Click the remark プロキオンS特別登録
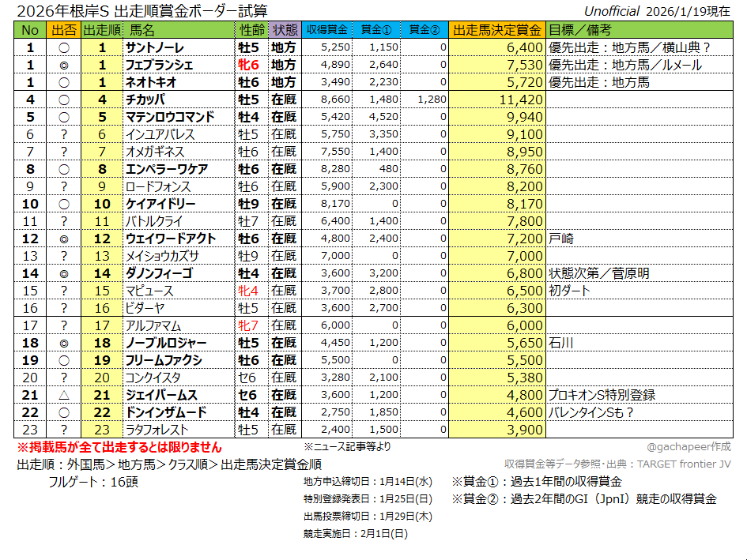This screenshot has height=560, width=747. click(x=602, y=395)
